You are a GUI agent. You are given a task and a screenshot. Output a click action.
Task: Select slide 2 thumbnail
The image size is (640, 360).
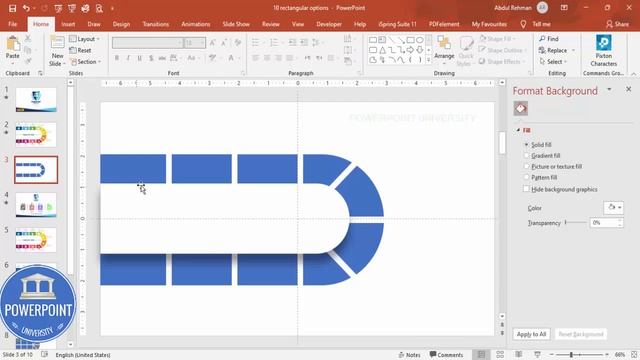pyautogui.click(x=36, y=135)
